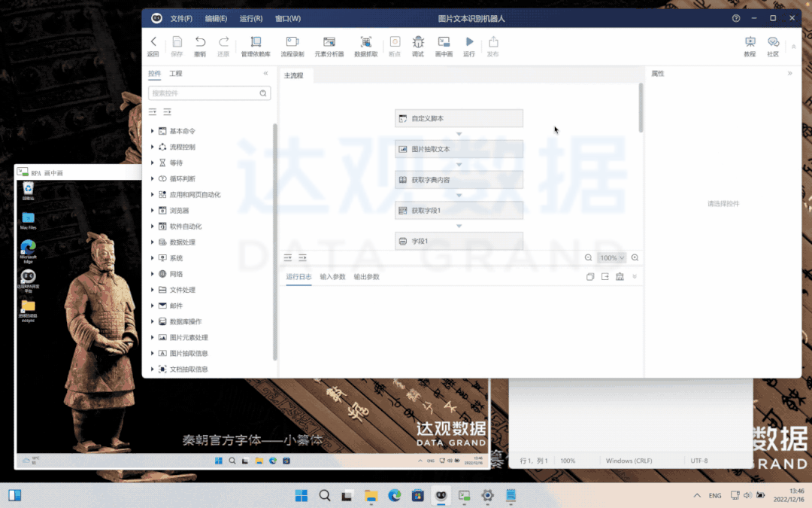
Task: Collapse the left control panel
Action: pos(265,74)
